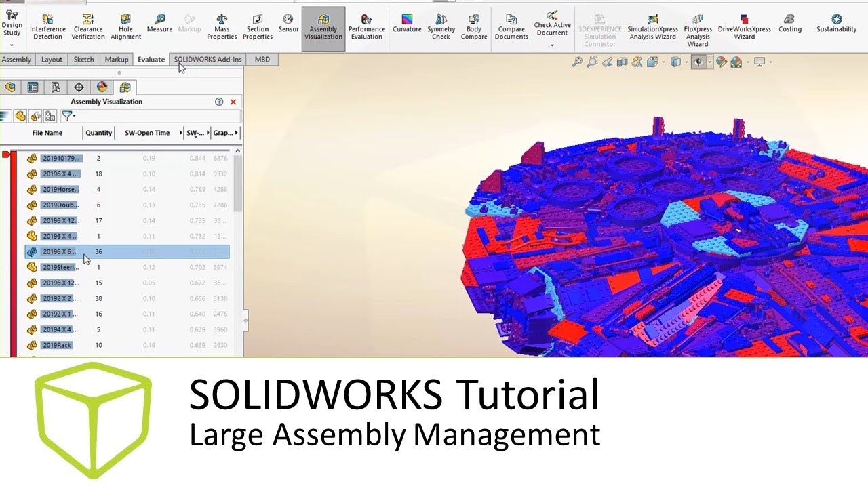Open the View Settings monitor icon
Screen dimensions: 868x488
tap(759, 62)
